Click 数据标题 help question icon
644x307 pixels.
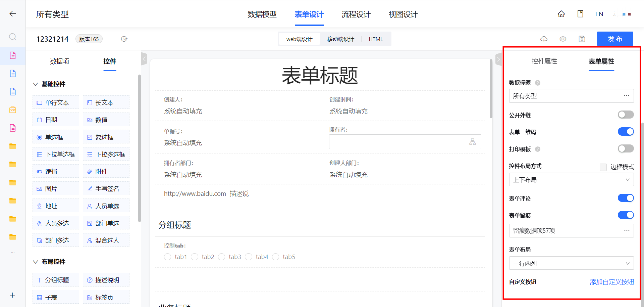[x=538, y=83]
